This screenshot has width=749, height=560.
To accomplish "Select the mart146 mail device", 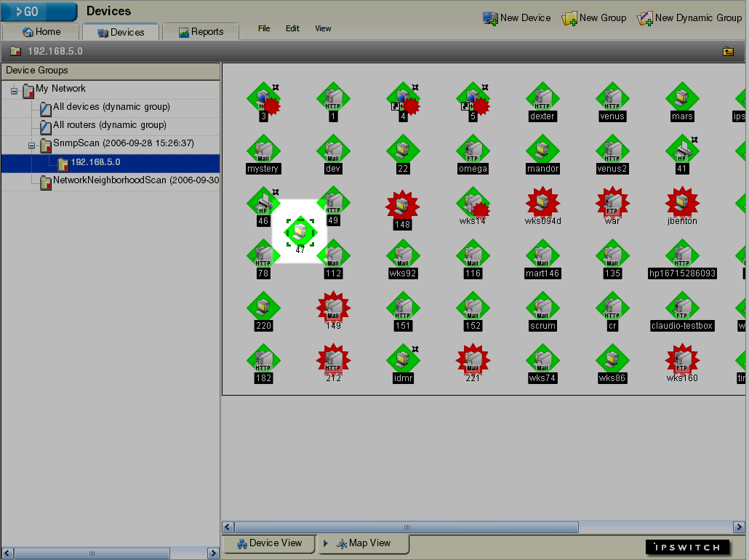I will [542, 259].
